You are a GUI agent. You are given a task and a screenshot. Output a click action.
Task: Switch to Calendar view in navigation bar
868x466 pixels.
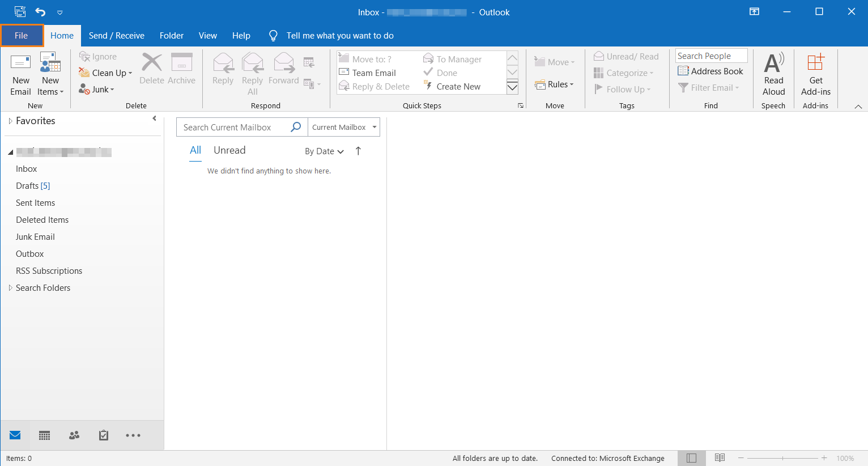point(45,435)
